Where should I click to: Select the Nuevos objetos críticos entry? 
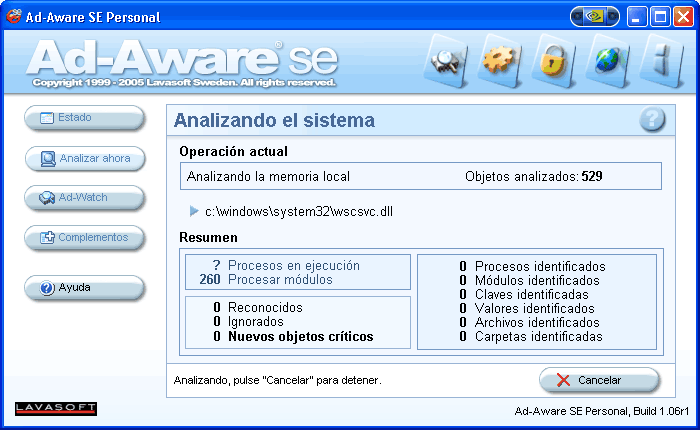pyautogui.click(x=300, y=337)
